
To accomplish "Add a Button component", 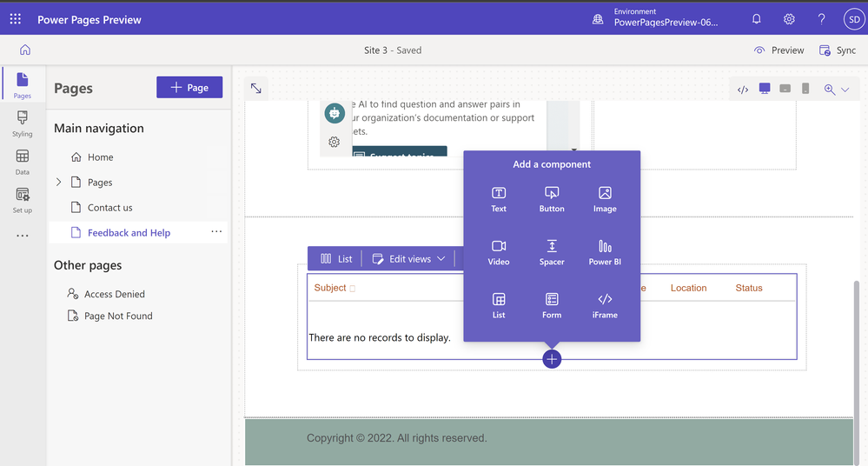I will pyautogui.click(x=552, y=199).
